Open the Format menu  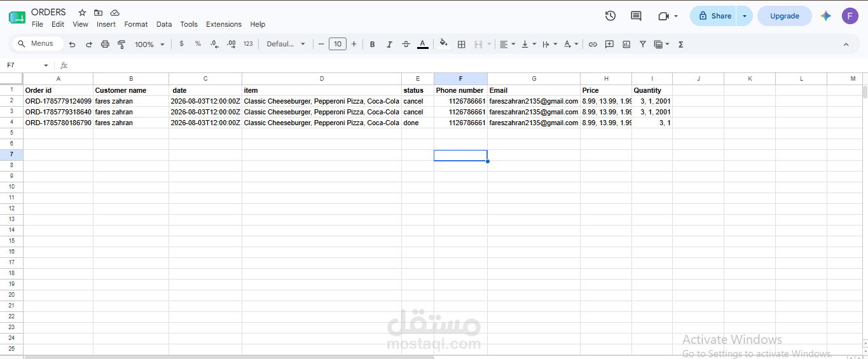point(136,24)
